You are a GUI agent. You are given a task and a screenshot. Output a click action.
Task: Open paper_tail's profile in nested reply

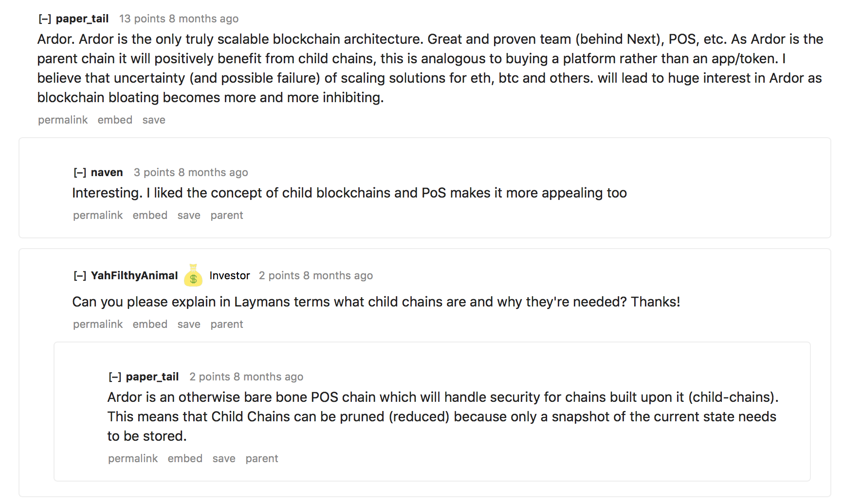[152, 377]
